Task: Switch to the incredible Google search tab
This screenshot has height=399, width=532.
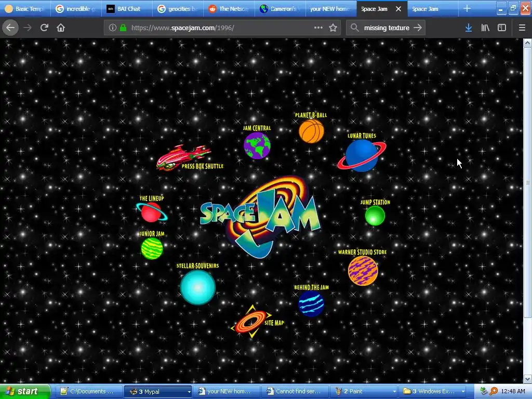Action: click(x=76, y=9)
